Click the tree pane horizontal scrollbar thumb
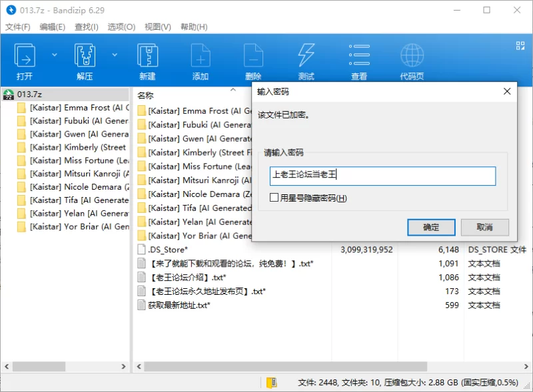Viewport: 533px width, 392px height. pos(39,367)
